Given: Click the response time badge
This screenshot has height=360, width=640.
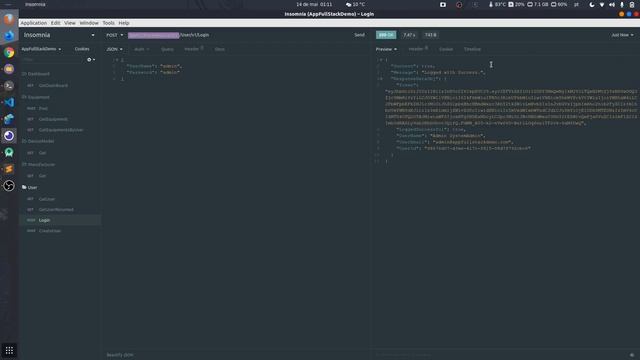Looking at the screenshot, I should click(409, 35).
